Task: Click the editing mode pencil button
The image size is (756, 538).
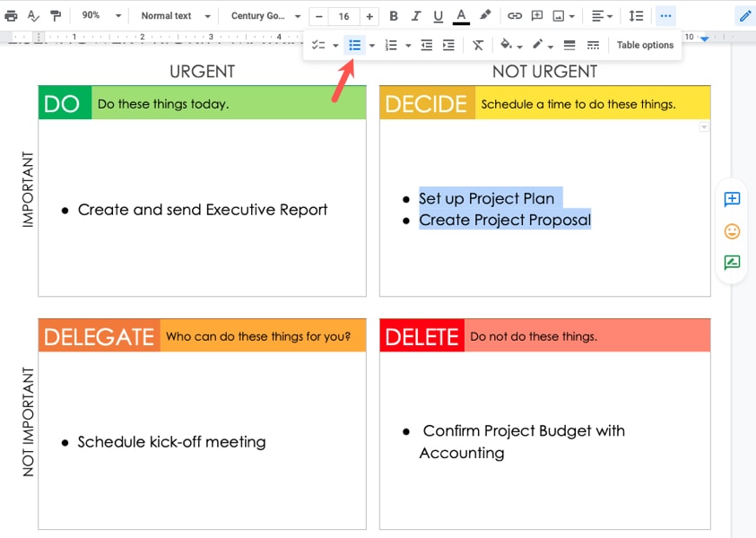Action: [743, 15]
